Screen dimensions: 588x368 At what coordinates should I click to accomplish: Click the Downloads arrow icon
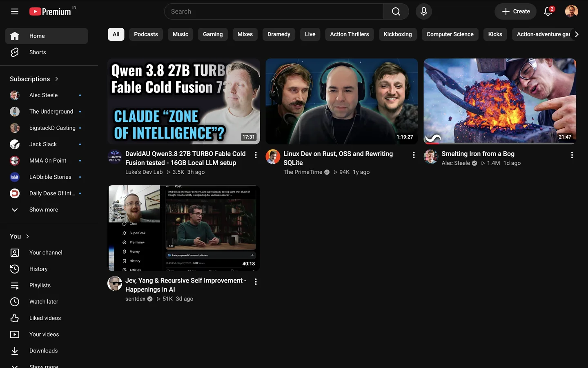point(15,351)
